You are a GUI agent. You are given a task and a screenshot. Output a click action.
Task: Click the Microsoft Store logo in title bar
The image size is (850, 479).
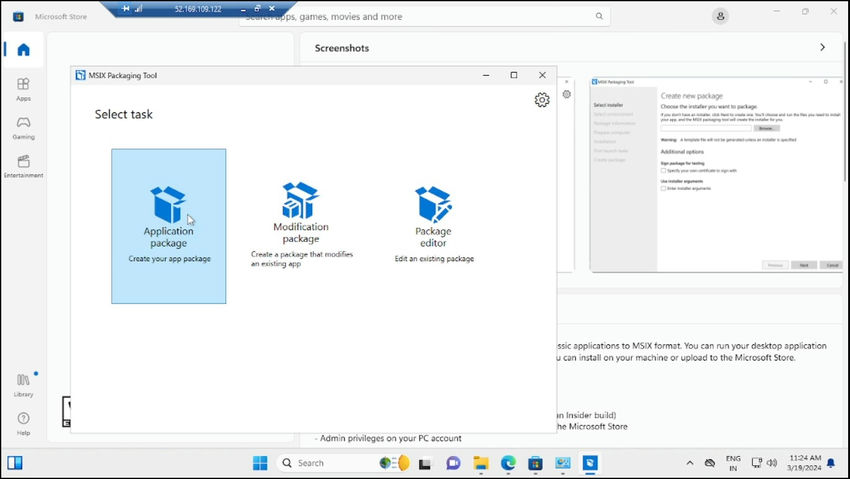click(x=18, y=16)
